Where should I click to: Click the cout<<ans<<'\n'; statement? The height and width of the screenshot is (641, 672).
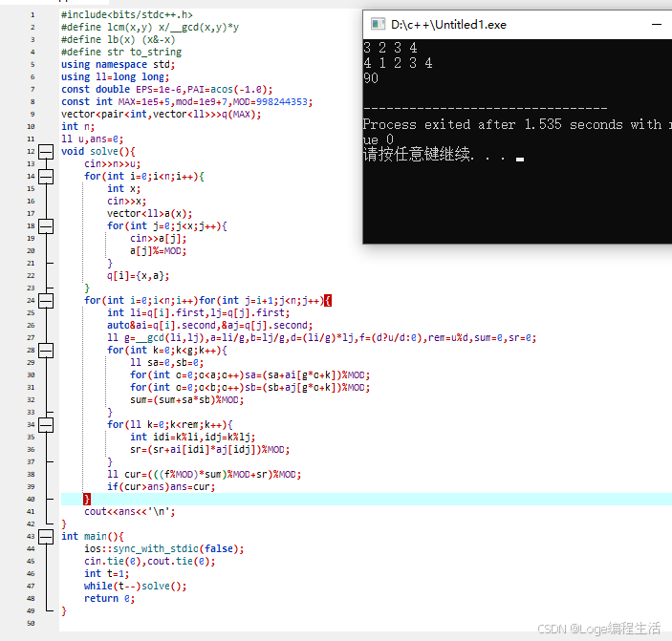(129, 512)
